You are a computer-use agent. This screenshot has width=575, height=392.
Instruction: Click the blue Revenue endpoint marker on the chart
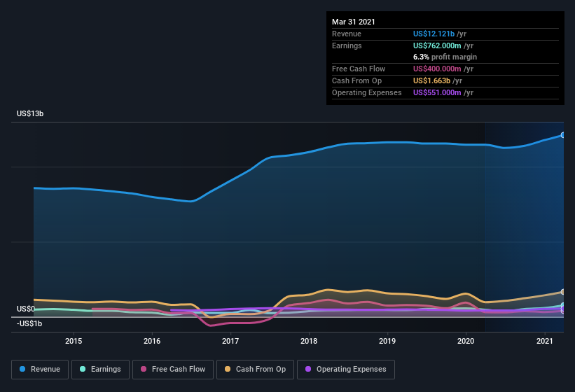tap(563, 135)
